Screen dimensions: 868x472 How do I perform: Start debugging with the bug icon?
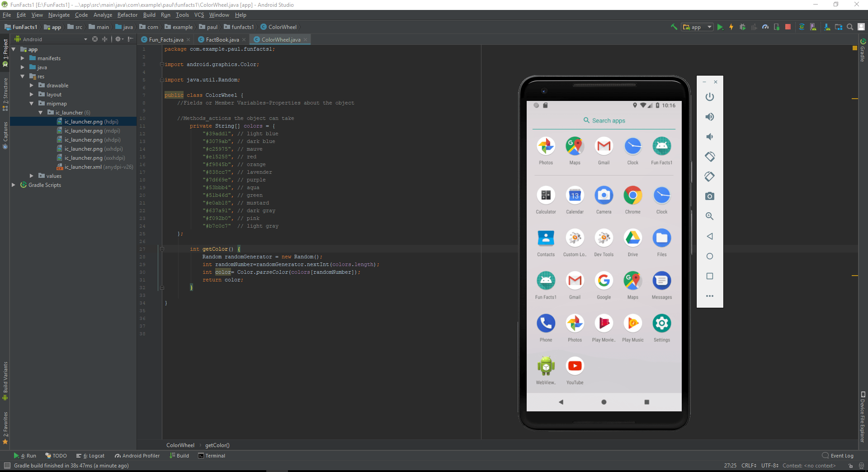(x=742, y=27)
